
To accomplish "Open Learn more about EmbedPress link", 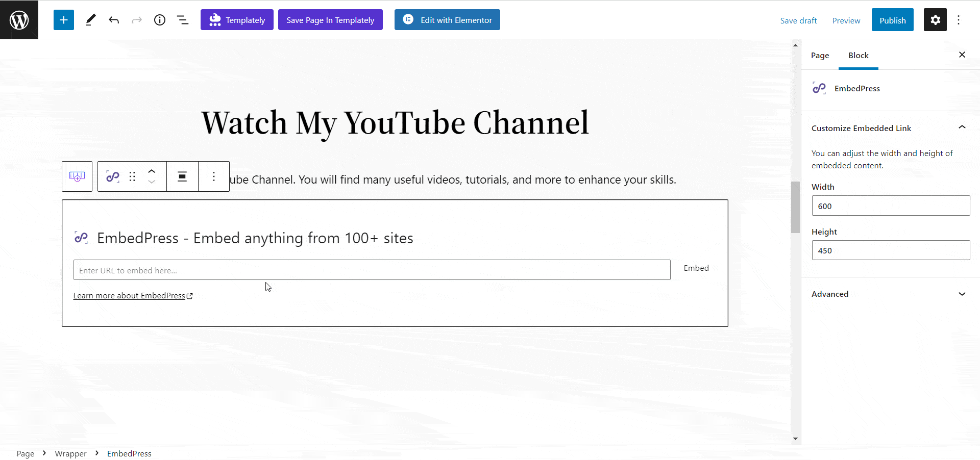I will pos(133,296).
